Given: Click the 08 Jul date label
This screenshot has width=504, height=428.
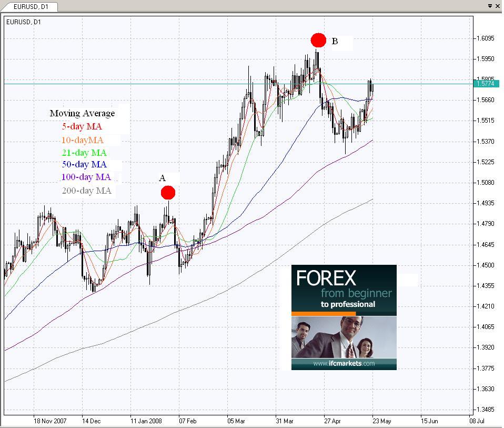Looking at the screenshot, I should [477, 421].
